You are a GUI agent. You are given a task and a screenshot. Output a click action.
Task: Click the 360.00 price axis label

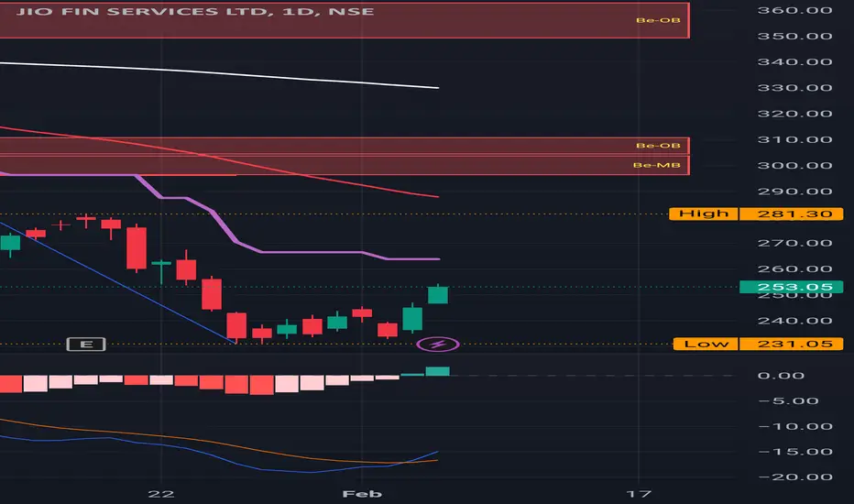pos(794,10)
